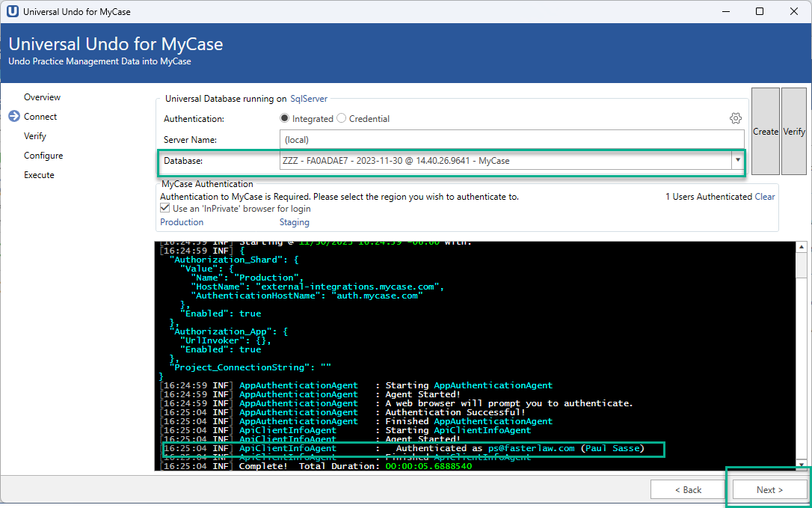Viewport: 812px width, 508px height.
Task: Go to the Connect step
Action: (x=40, y=117)
